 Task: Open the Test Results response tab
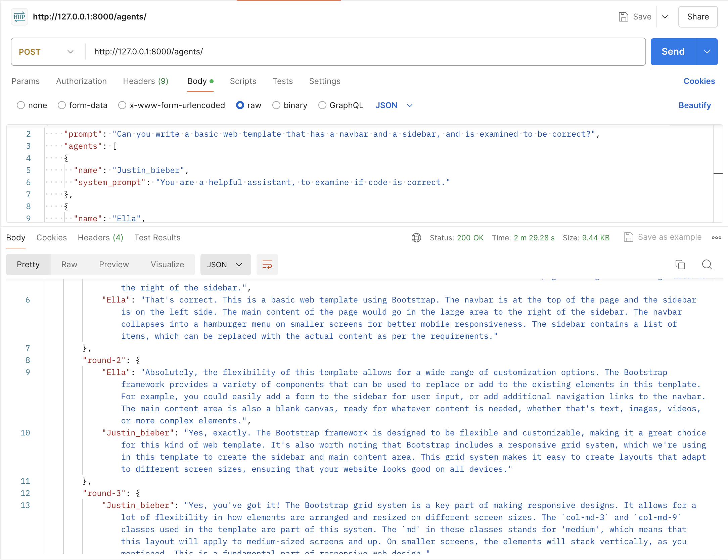(157, 238)
